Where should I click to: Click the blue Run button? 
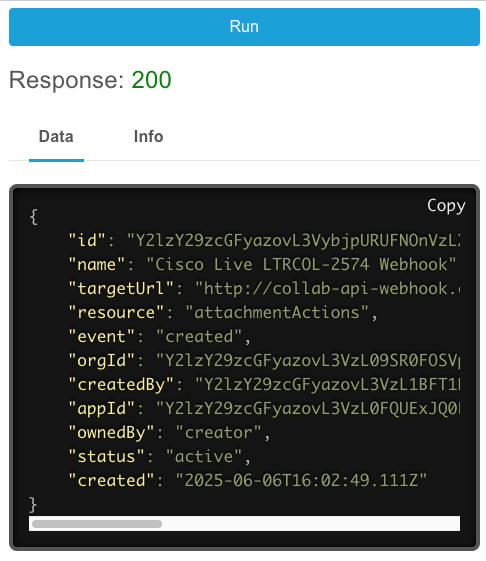click(244, 27)
